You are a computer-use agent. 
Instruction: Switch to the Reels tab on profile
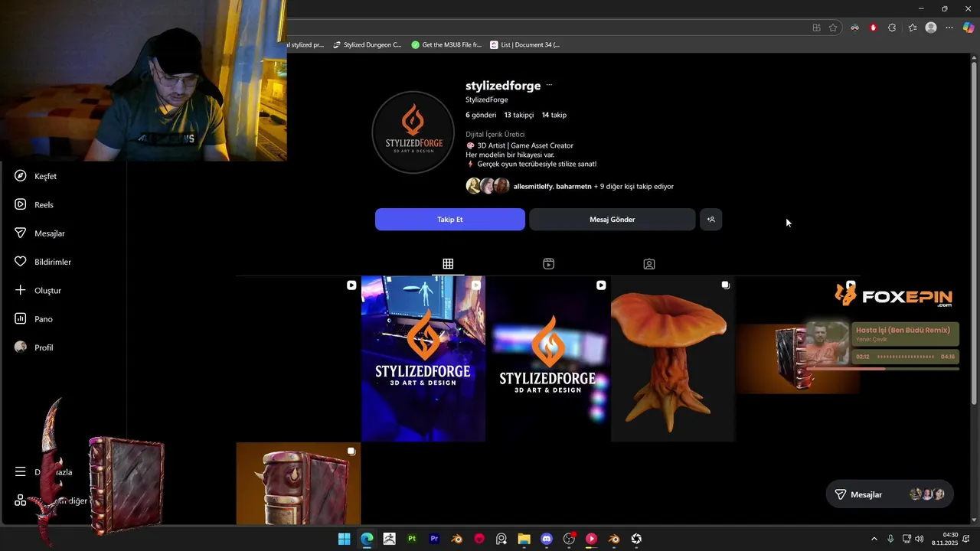tap(548, 264)
